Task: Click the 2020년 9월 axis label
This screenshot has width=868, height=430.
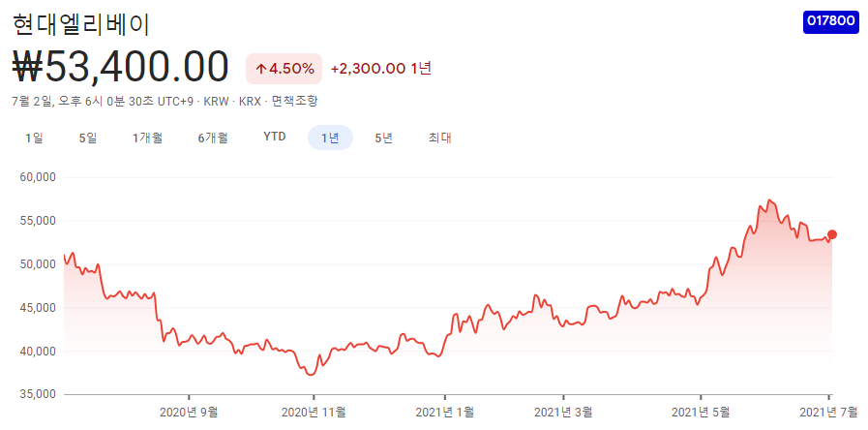Action: (189, 412)
